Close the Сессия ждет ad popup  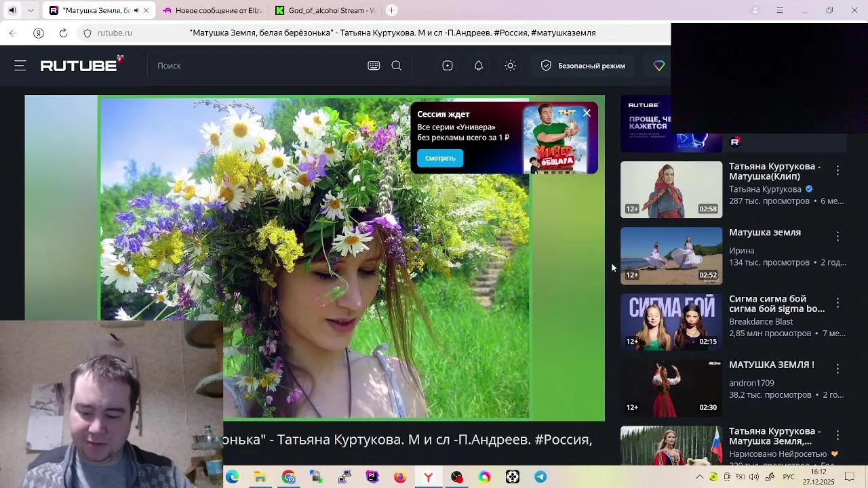(587, 113)
